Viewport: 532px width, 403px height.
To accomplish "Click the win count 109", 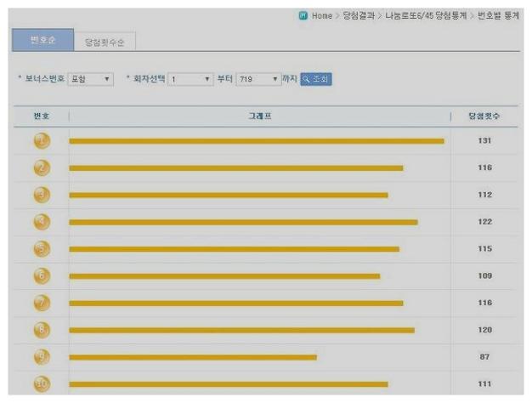I will (x=485, y=275).
